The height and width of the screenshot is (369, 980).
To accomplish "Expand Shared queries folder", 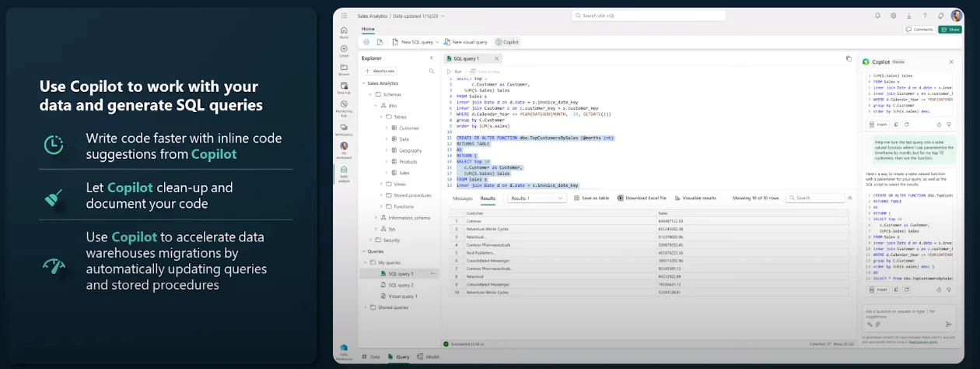I will click(x=364, y=307).
